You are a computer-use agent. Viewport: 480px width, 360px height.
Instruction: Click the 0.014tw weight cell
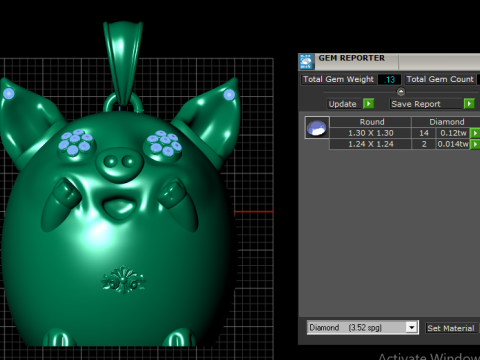coord(453,144)
